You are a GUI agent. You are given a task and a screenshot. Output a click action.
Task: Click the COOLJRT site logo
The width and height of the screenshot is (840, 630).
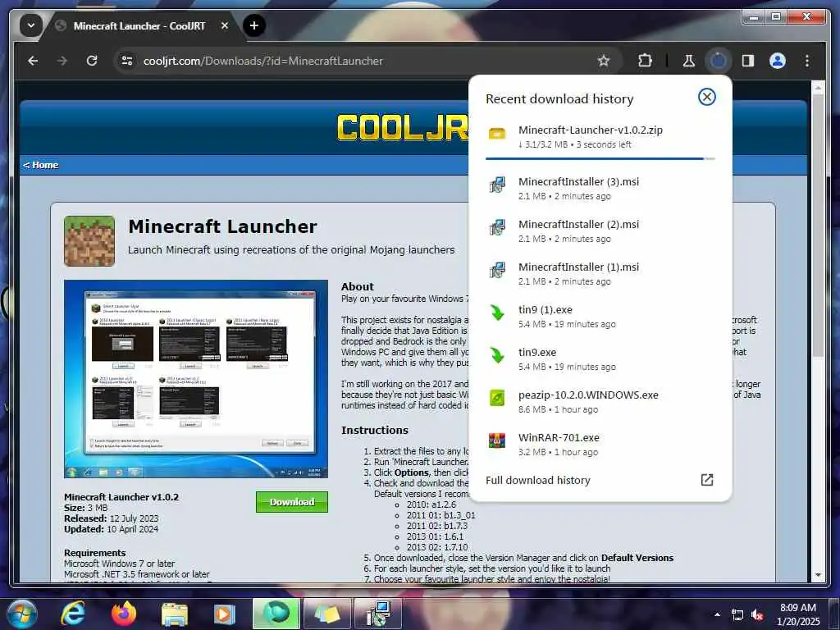tap(403, 127)
